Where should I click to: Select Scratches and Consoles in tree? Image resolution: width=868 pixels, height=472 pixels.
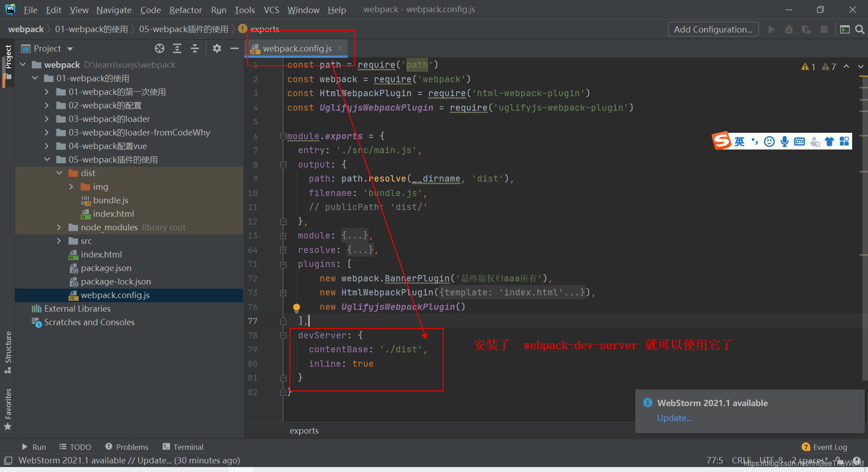89,322
